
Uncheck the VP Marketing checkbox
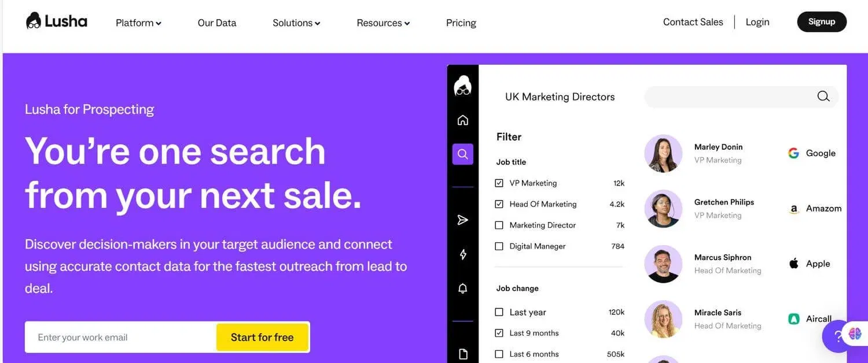tap(499, 183)
